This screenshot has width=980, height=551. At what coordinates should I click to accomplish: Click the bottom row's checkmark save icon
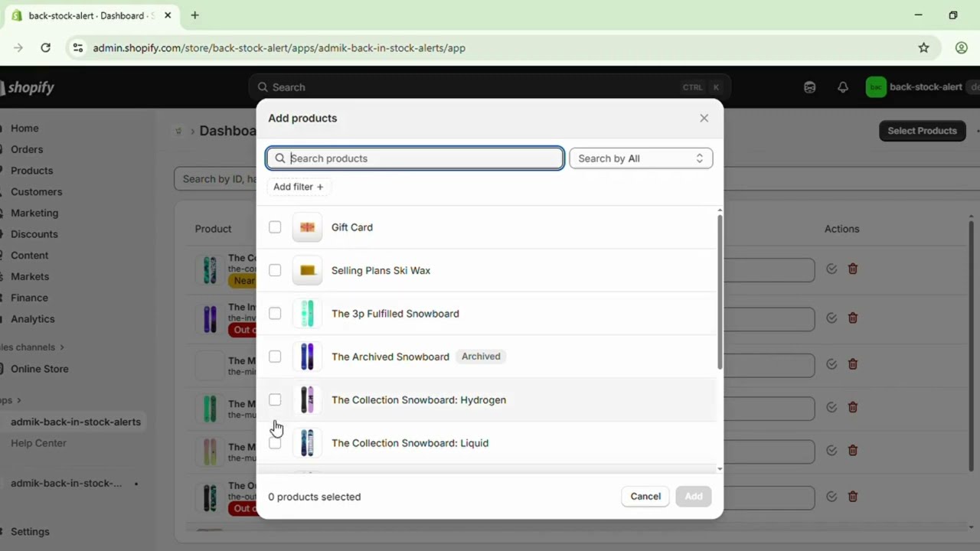point(831,497)
